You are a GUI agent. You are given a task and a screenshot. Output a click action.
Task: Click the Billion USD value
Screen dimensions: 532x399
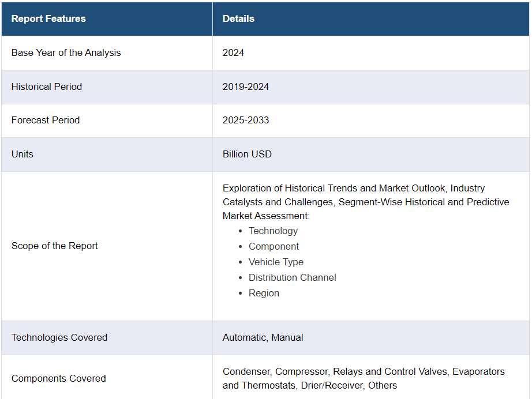[x=247, y=155]
